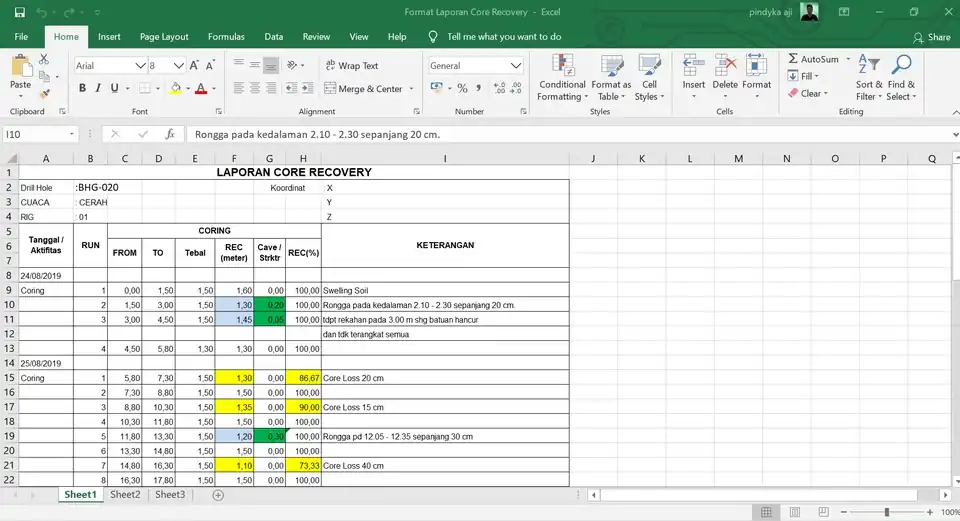Switch to Normal view icon
This screenshot has width=960, height=521.
(x=766, y=512)
